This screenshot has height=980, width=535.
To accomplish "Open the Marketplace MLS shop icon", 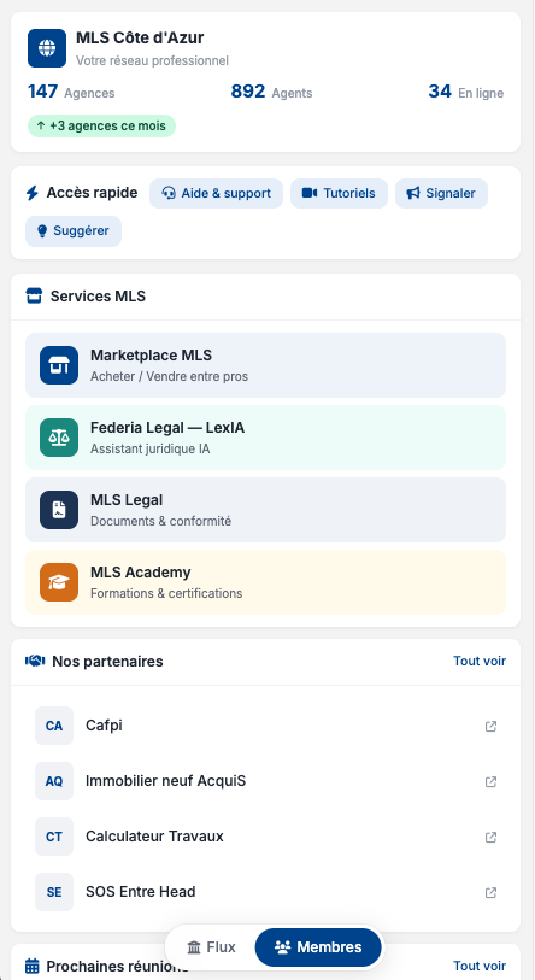I will coord(59,365).
